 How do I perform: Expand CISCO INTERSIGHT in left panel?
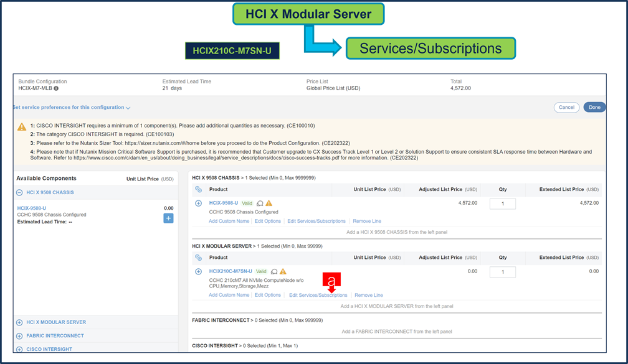tap(19, 349)
